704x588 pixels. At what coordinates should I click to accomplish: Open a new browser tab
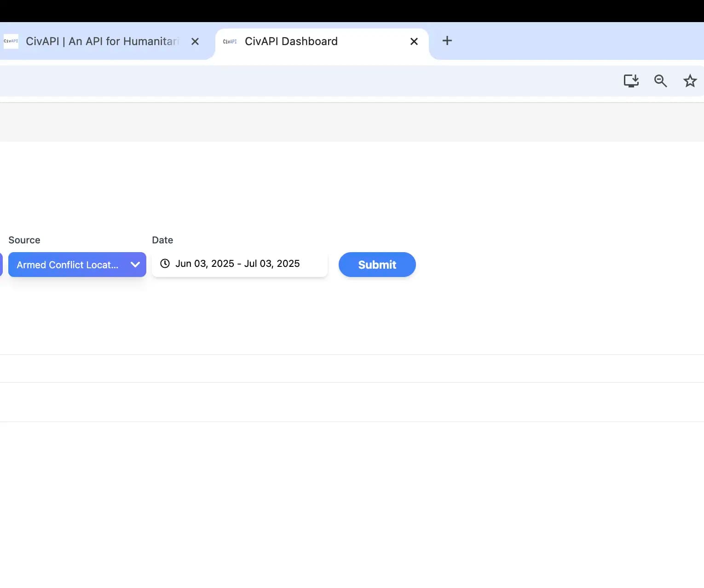[x=447, y=41]
